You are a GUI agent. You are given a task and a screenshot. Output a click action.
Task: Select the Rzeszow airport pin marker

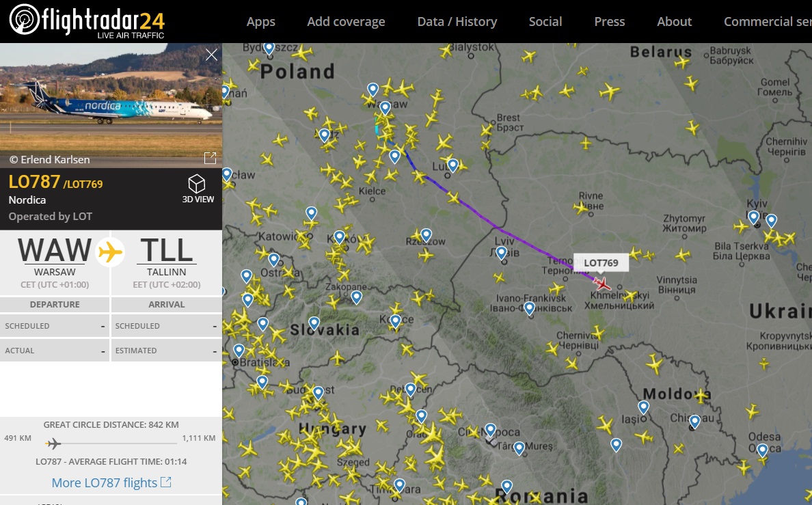(427, 235)
